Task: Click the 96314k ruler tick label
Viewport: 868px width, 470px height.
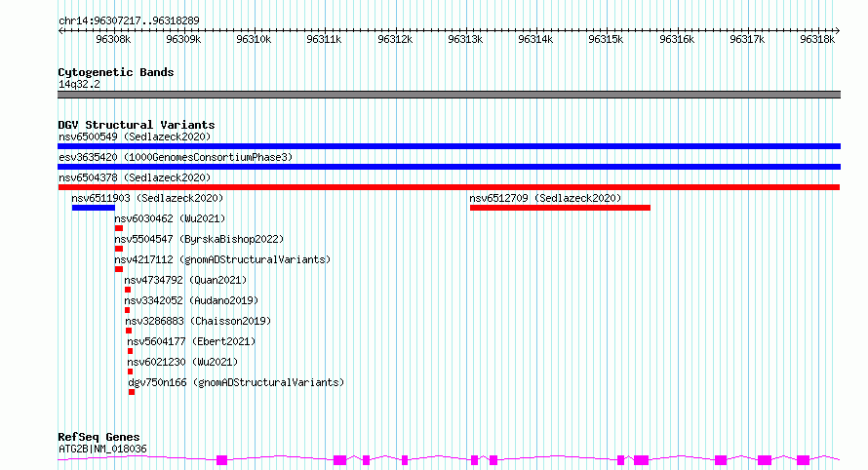Action: 535,39
